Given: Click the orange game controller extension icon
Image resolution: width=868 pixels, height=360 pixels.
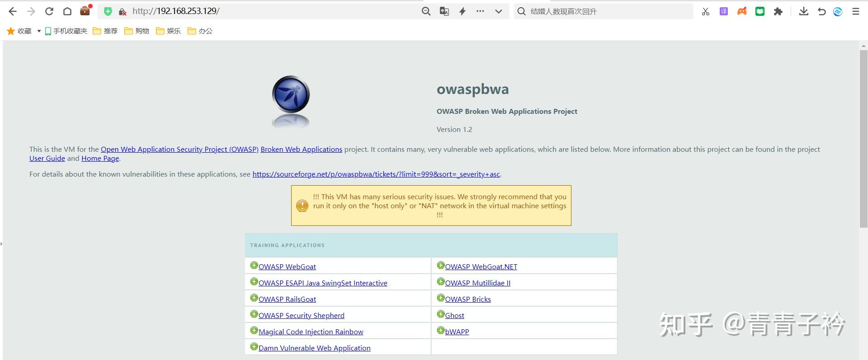Looking at the screenshot, I should [x=742, y=11].
